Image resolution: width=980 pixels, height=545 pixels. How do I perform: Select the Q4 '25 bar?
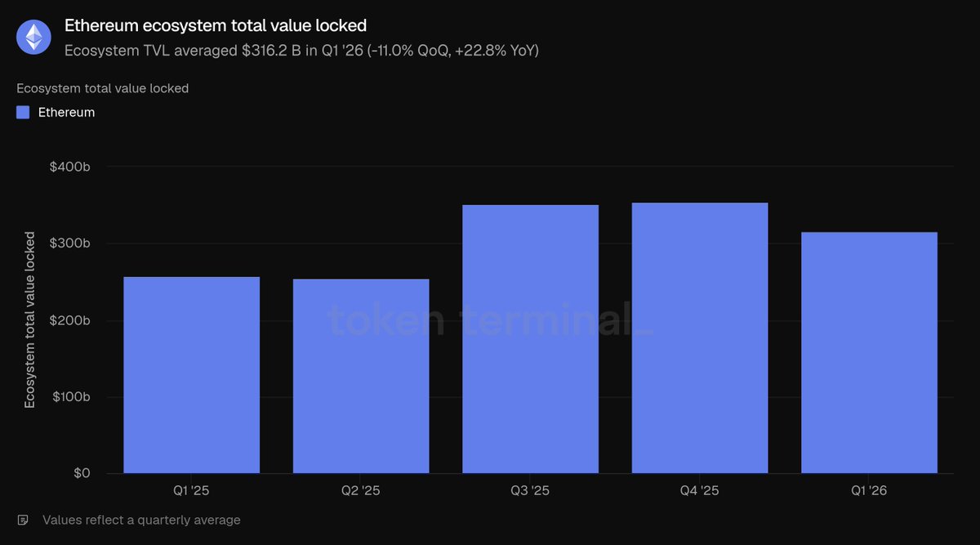point(700,337)
